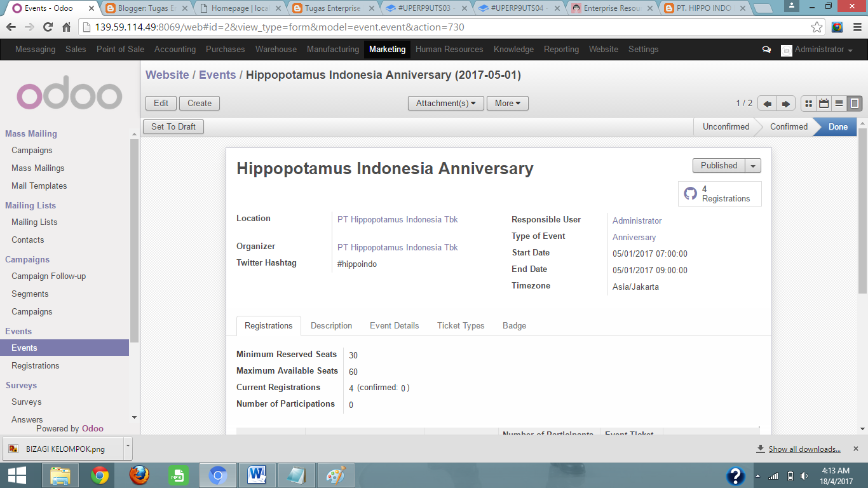
Task: Expand the More actions dropdown
Action: pyautogui.click(x=507, y=104)
